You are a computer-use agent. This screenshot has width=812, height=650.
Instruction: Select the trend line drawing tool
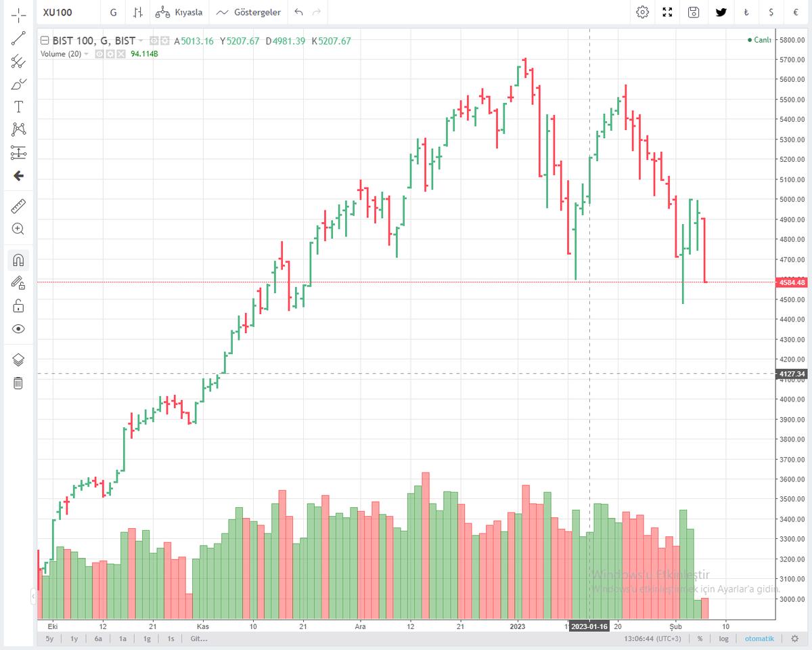[x=18, y=38]
